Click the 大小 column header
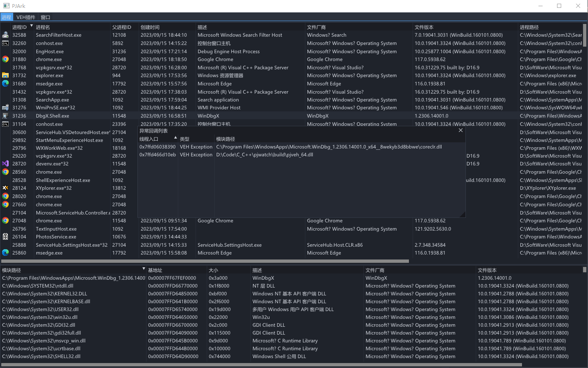The width and height of the screenshot is (588, 368). point(229,270)
